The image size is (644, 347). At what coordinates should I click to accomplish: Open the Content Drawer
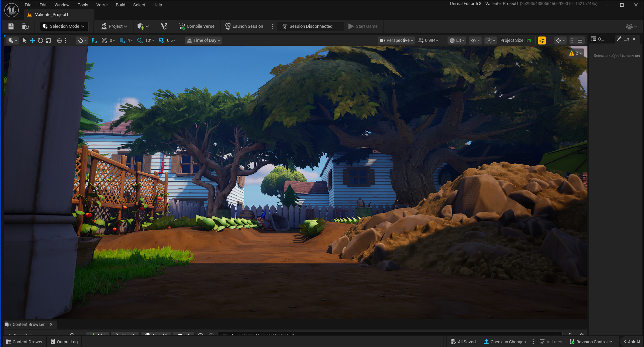pos(24,342)
